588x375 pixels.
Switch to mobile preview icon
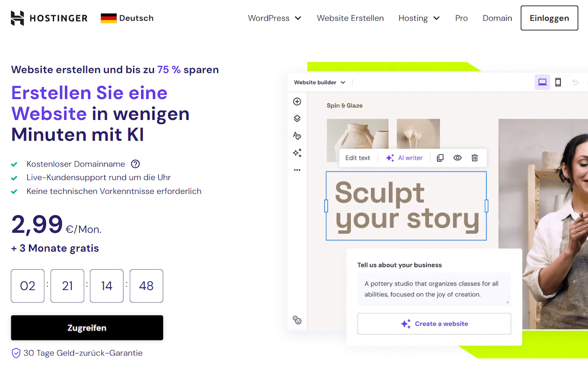coord(558,82)
